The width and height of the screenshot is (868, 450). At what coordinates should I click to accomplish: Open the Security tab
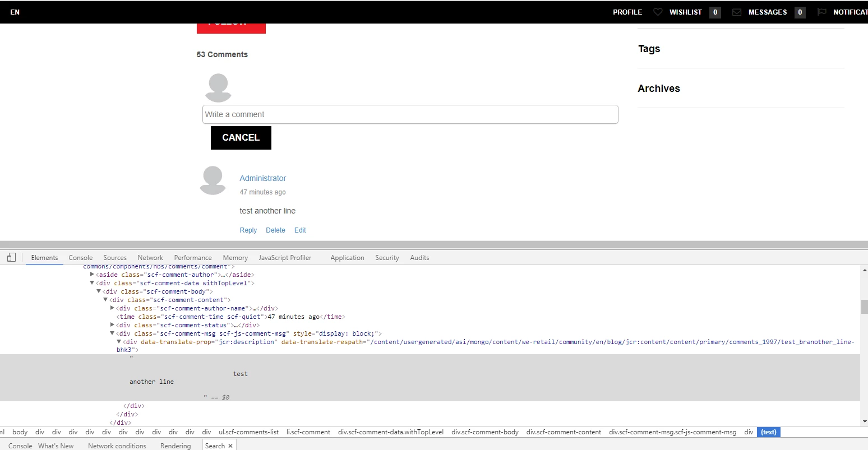coord(387,258)
